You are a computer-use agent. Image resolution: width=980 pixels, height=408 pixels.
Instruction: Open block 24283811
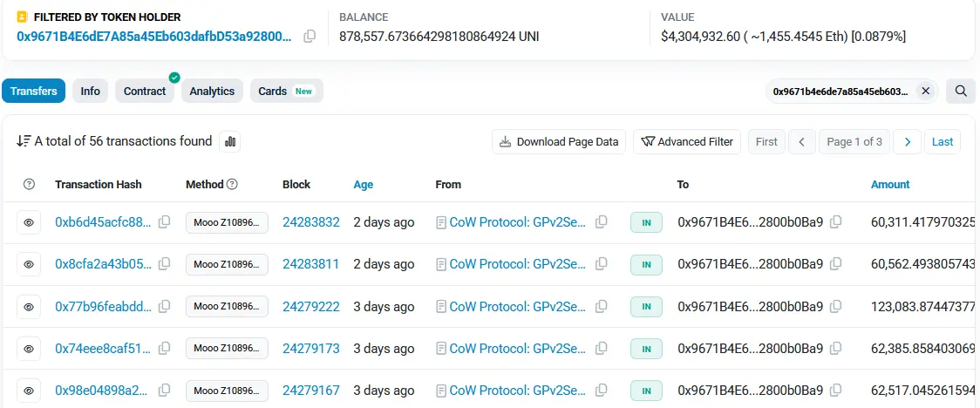[x=310, y=264]
